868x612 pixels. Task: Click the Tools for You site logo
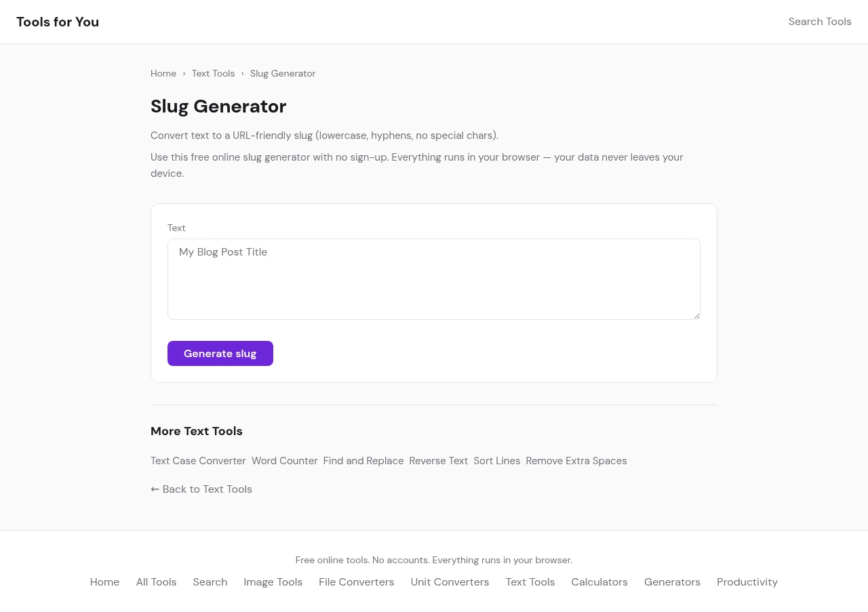[58, 22]
